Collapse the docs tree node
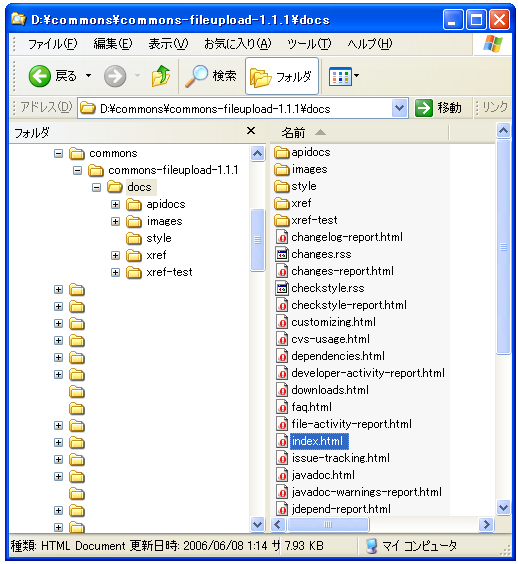The height and width of the screenshot is (564, 518). tap(96, 187)
